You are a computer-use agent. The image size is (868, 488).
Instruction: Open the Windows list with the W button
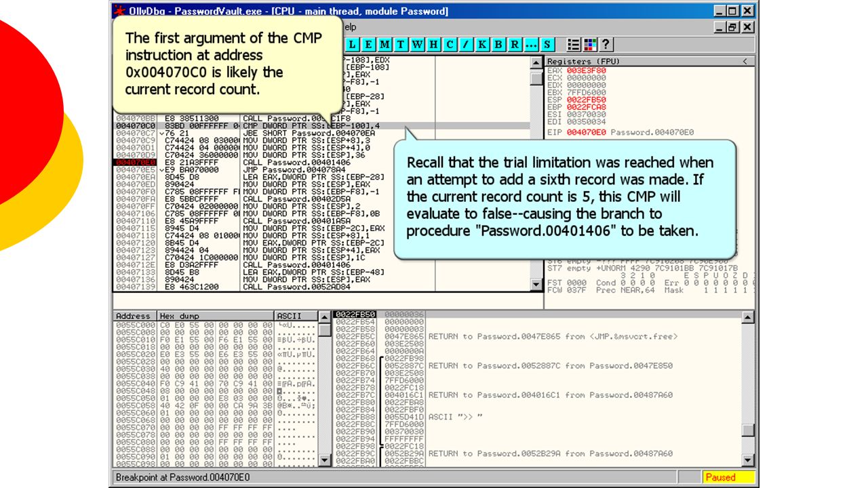click(418, 45)
